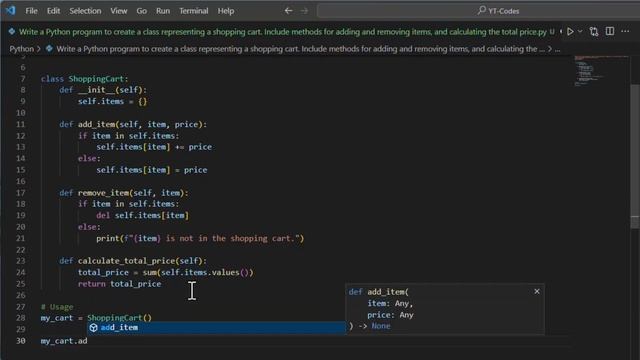Open the File menu
The width and height of the screenshot is (640, 360).
(x=31, y=11)
